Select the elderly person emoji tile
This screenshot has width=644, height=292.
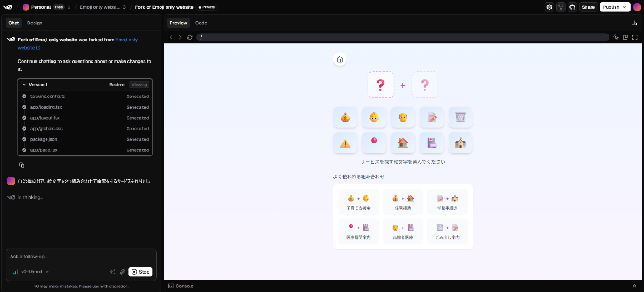403,117
